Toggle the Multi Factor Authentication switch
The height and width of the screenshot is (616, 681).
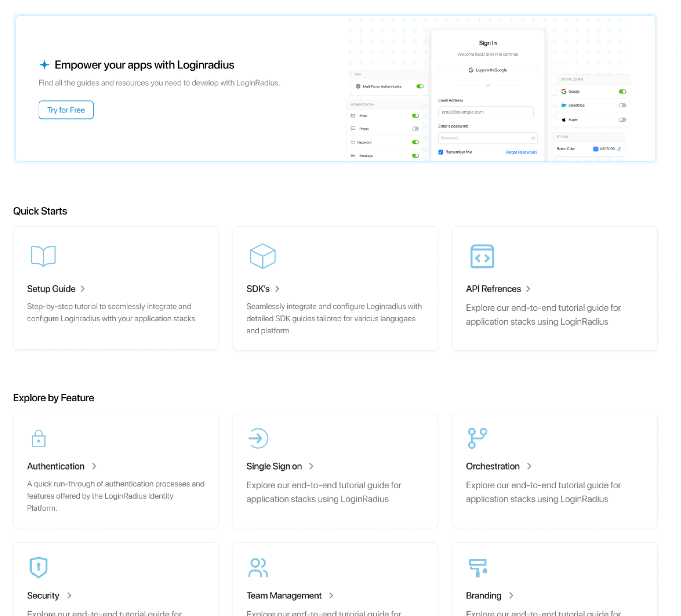(420, 86)
